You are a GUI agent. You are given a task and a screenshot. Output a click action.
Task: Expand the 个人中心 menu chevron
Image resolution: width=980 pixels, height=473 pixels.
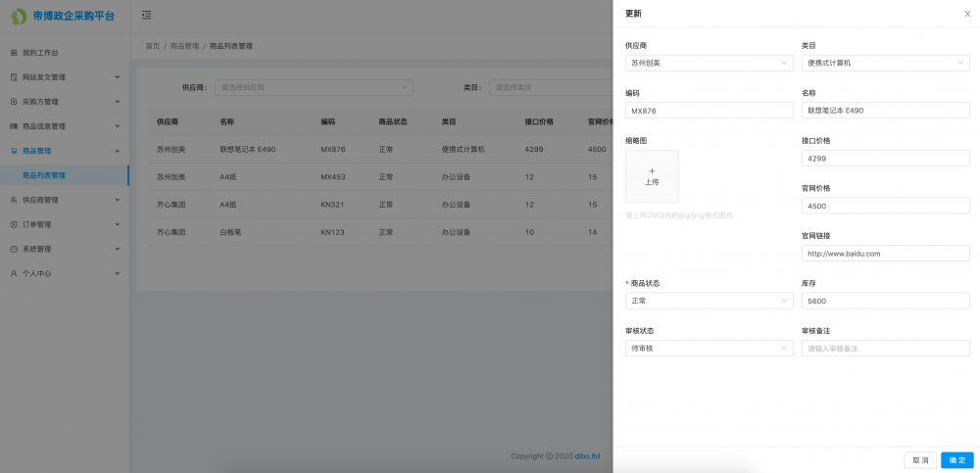pos(118,273)
